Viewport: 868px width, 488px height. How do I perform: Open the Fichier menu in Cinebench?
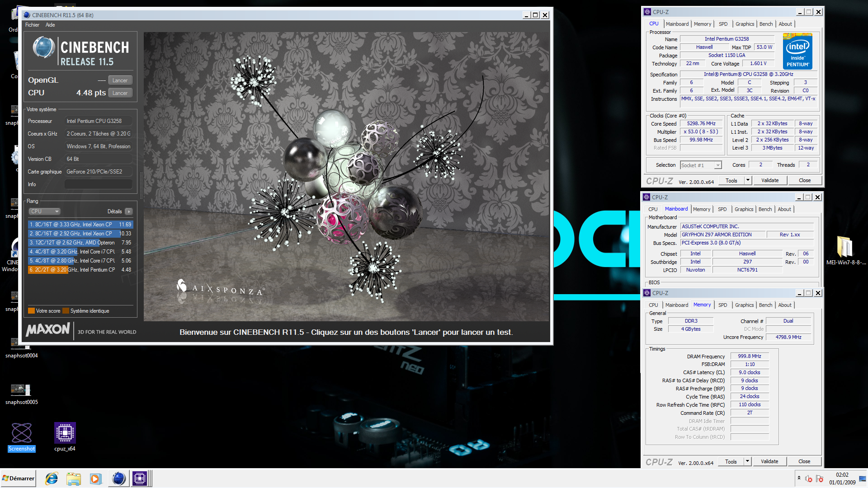coord(32,25)
